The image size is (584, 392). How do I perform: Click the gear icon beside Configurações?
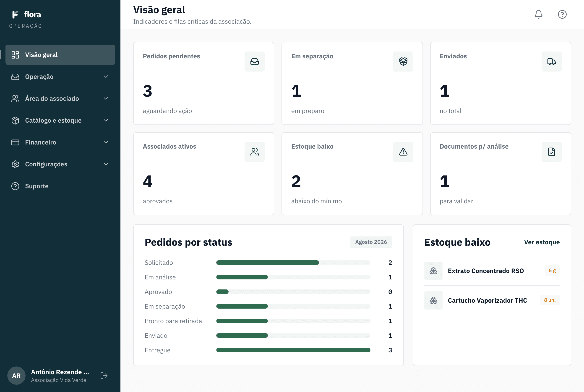15,164
